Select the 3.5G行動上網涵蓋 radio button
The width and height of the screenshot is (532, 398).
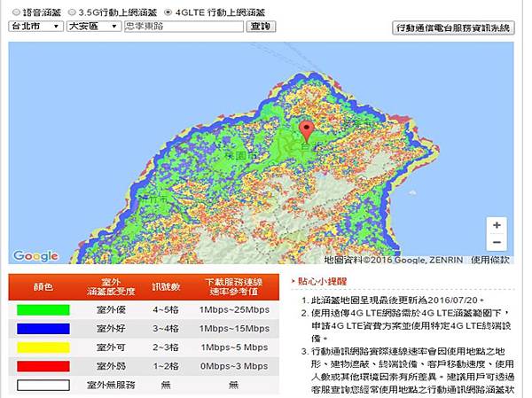click(72, 12)
